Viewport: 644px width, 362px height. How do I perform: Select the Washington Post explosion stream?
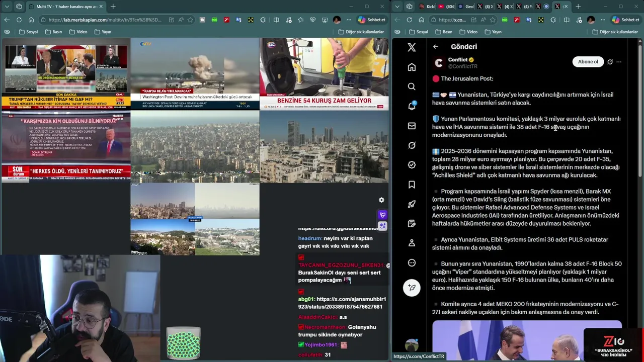(195, 74)
